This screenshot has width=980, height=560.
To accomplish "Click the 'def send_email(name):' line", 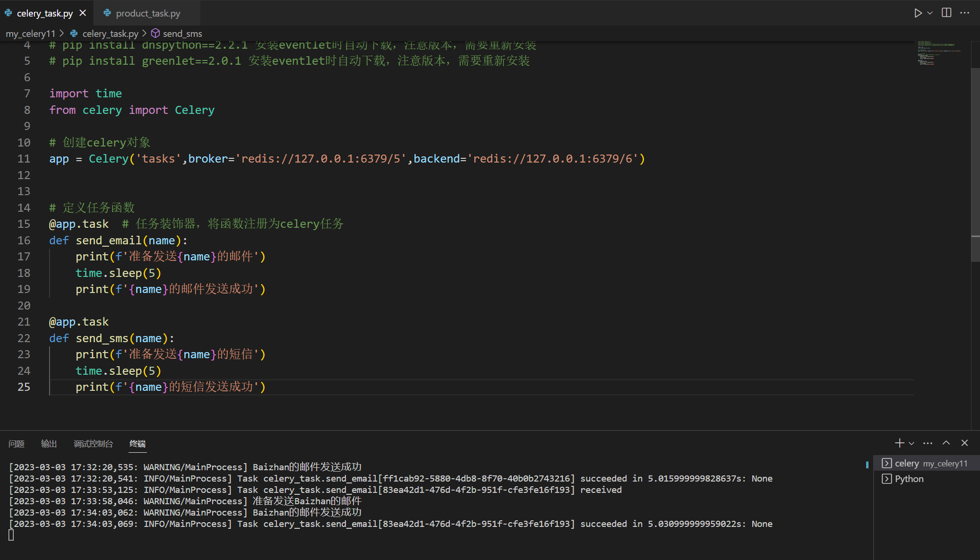I will point(118,241).
